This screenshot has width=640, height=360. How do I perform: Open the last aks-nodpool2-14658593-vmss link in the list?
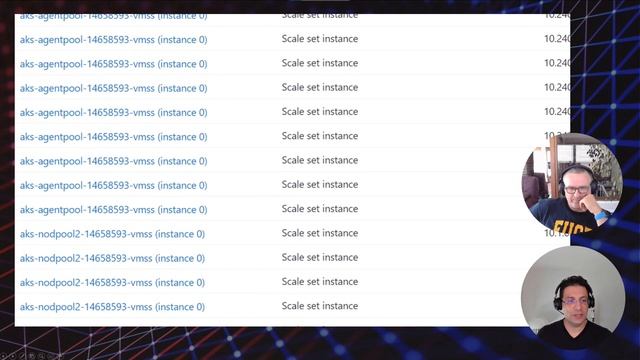(112, 307)
